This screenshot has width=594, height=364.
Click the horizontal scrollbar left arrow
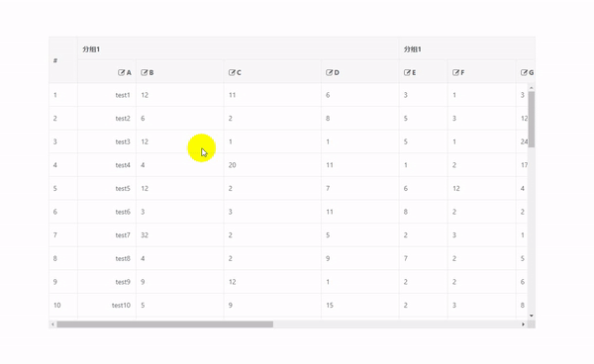[52, 324]
